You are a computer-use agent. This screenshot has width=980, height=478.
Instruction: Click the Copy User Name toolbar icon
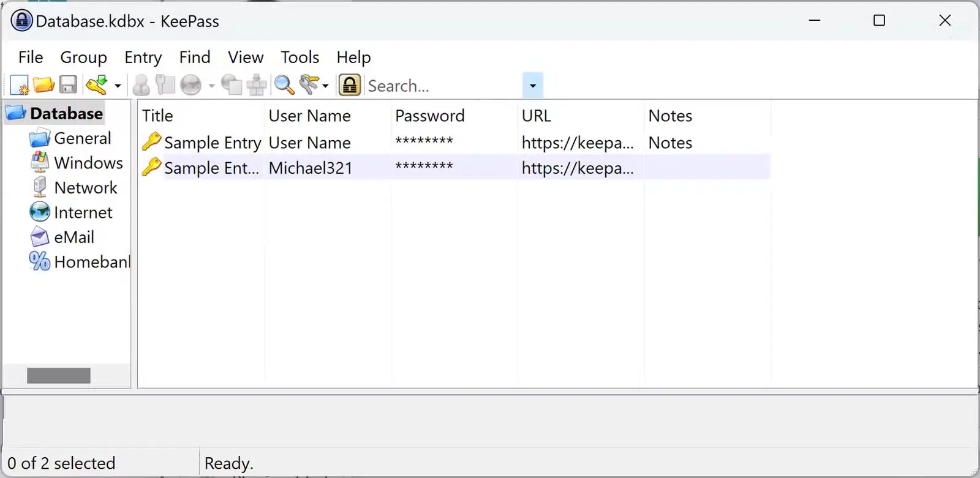(x=141, y=85)
